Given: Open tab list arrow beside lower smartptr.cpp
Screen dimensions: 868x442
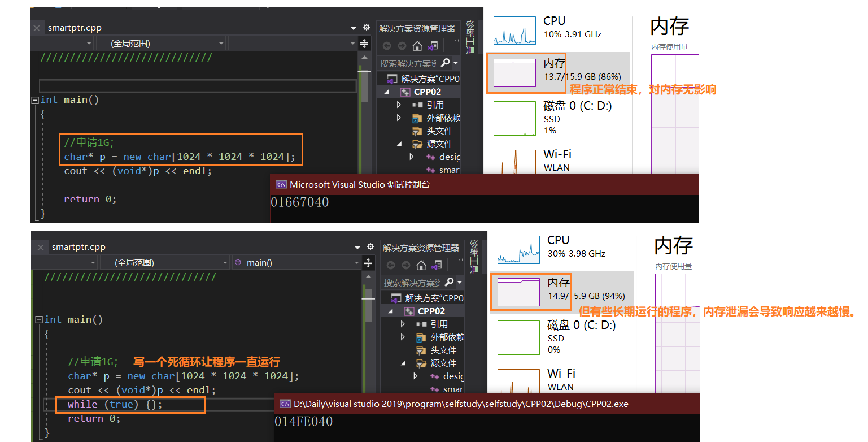Looking at the screenshot, I should tap(357, 247).
